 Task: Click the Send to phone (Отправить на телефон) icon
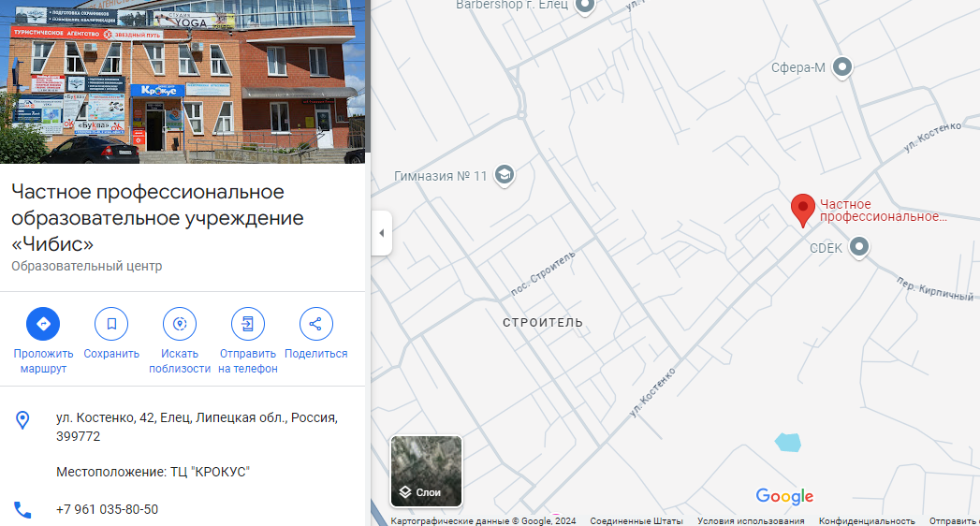[x=247, y=324]
